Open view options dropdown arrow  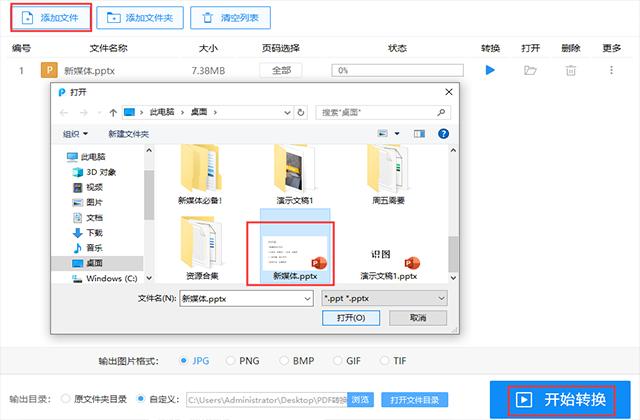point(397,133)
